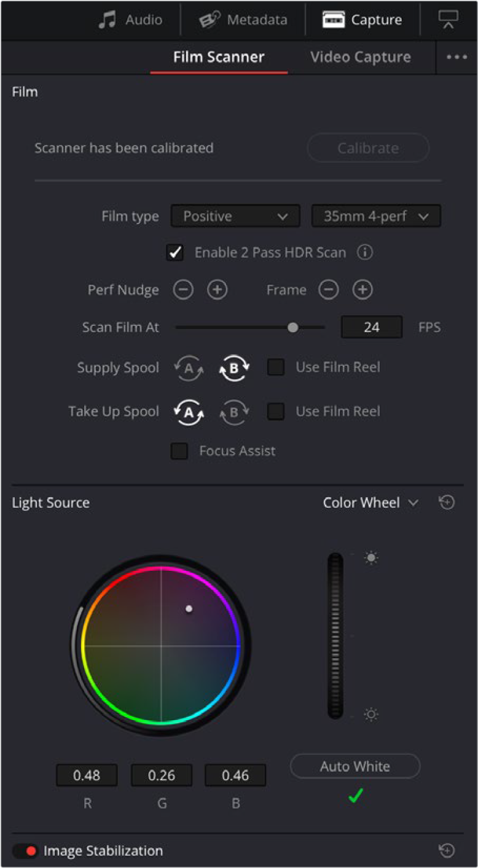Expand the Color Wheel mode dropdown
478x868 pixels.
pyautogui.click(x=370, y=503)
